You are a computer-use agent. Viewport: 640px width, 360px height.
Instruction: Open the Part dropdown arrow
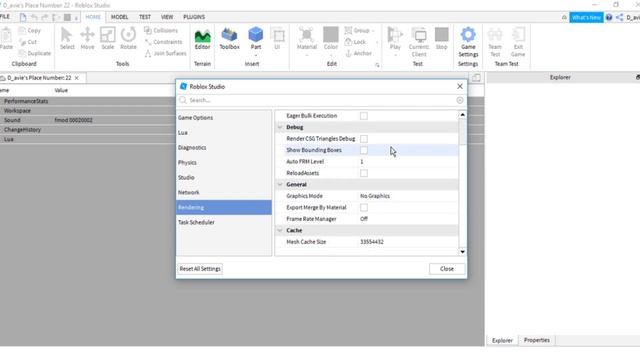pyautogui.click(x=256, y=55)
